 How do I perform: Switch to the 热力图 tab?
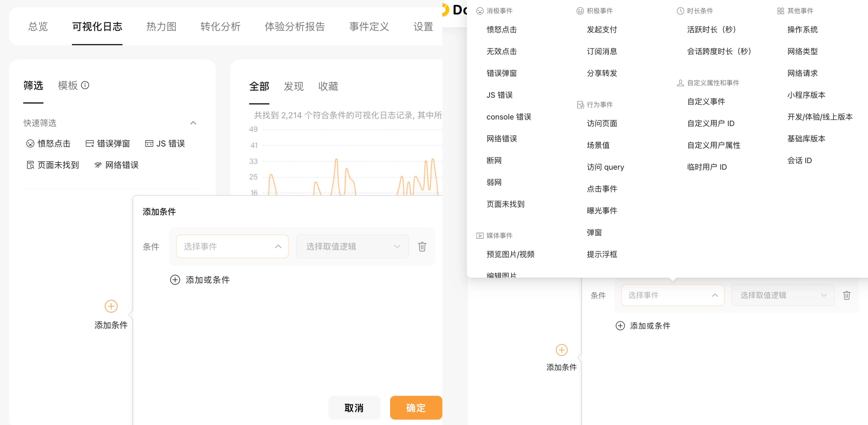pyautogui.click(x=161, y=26)
